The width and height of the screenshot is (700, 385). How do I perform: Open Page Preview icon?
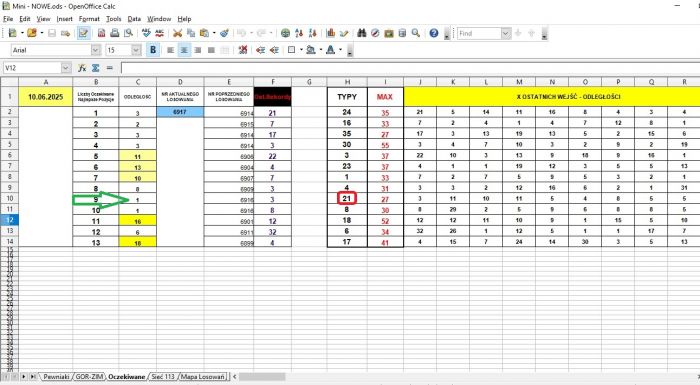click(129, 33)
